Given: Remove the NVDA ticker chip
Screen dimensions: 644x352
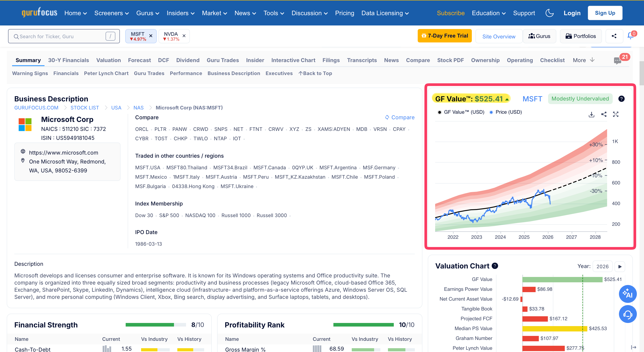Looking at the screenshot, I should (x=184, y=36).
